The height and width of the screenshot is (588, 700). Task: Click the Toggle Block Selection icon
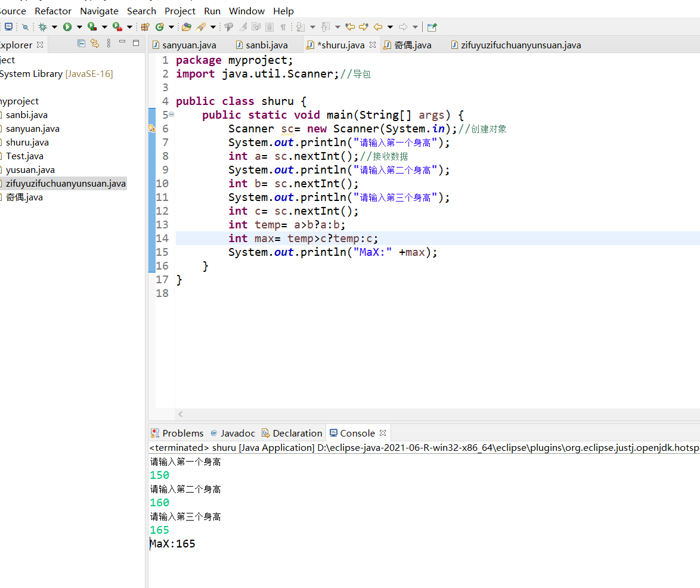coord(269,27)
